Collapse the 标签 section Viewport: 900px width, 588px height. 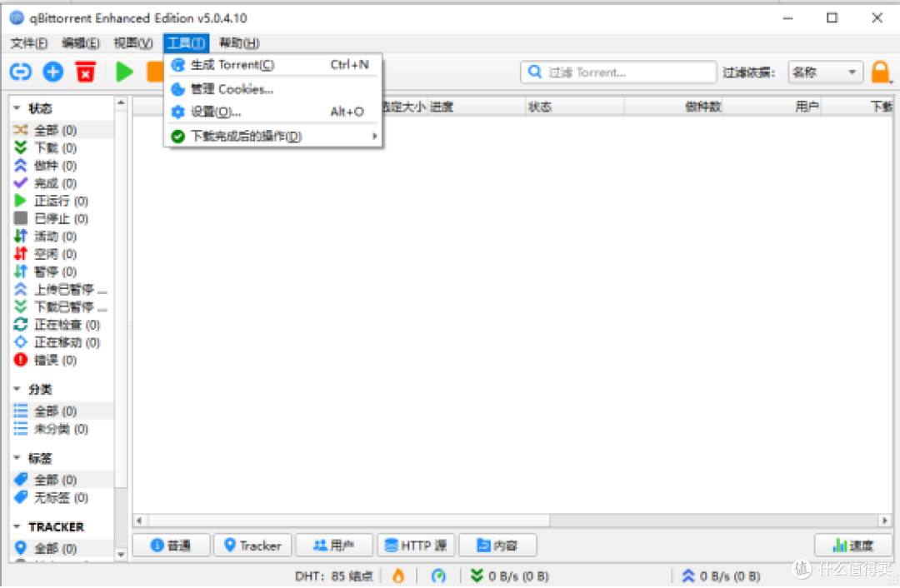pyautogui.click(x=17, y=458)
